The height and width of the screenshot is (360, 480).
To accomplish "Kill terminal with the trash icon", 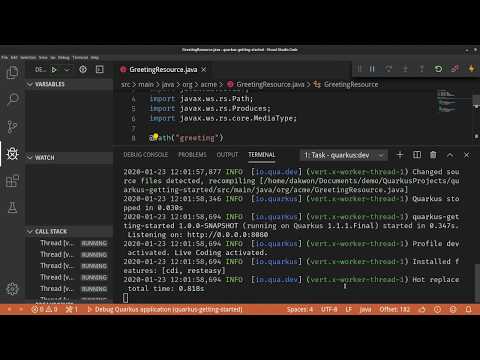I will click(x=433, y=155).
